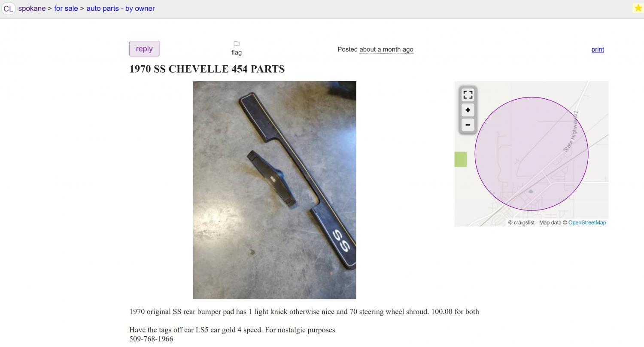Image resolution: width=644 pixels, height=347 pixels.
Task: Click the State Highway 41 map label
Action: pos(571,131)
